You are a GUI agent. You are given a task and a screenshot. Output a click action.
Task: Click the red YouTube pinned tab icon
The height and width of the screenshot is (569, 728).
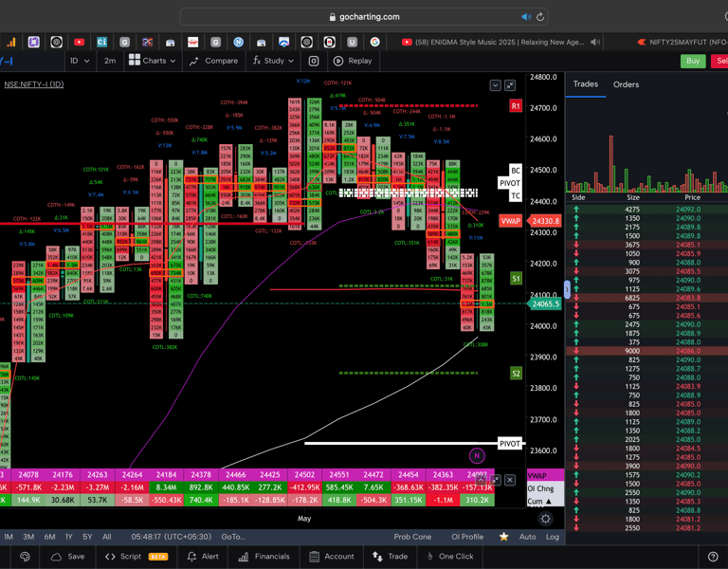coord(79,43)
